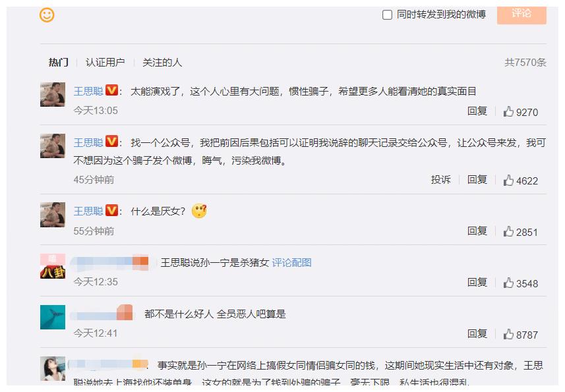The width and height of the screenshot is (565, 392).
Task: Open 王思聪 profile name in first comment
Action: (88, 92)
